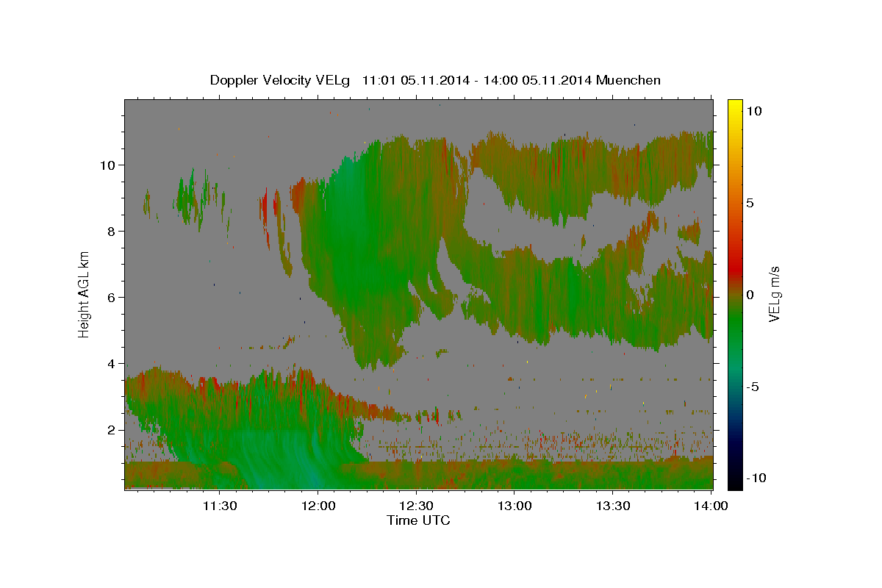This screenshot has width=882, height=588.
Task: Click the 'VELg m/s' colorbar label
Action: [x=774, y=294]
